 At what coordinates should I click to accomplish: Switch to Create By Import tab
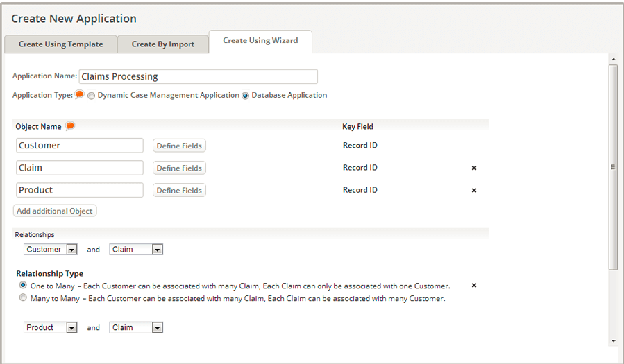162,44
